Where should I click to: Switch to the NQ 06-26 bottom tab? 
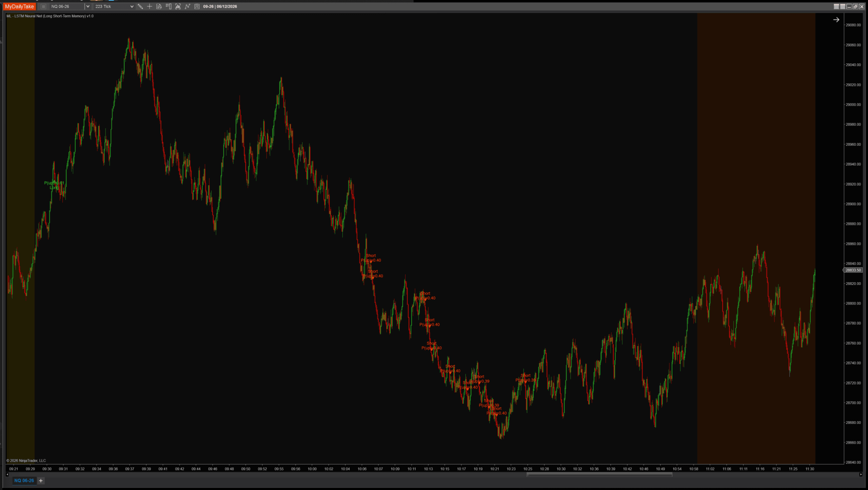click(x=24, y=481)
